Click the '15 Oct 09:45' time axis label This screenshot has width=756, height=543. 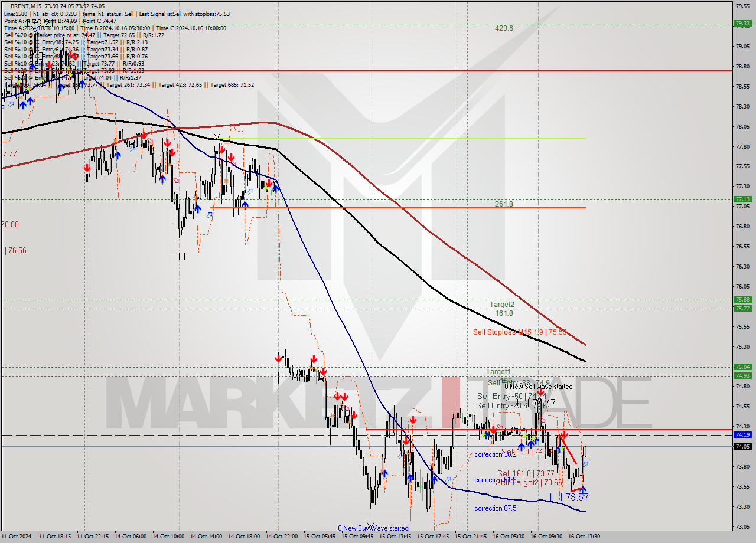[x=357, y=537]
